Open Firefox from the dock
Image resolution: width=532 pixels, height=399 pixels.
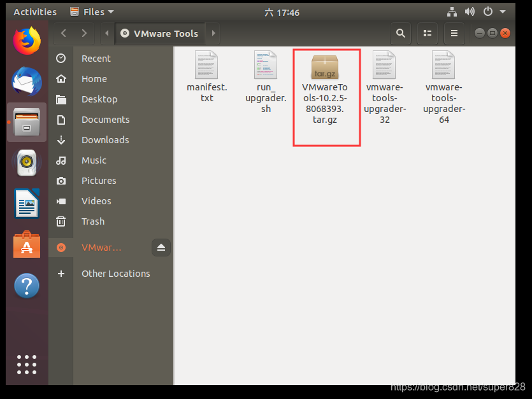point(27,41)
